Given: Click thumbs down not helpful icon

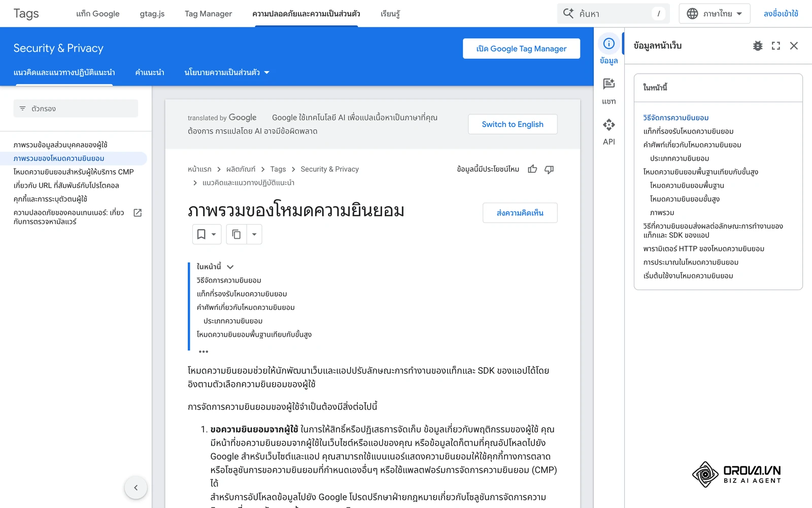Looking at the screenshot, I should point(549,169).
